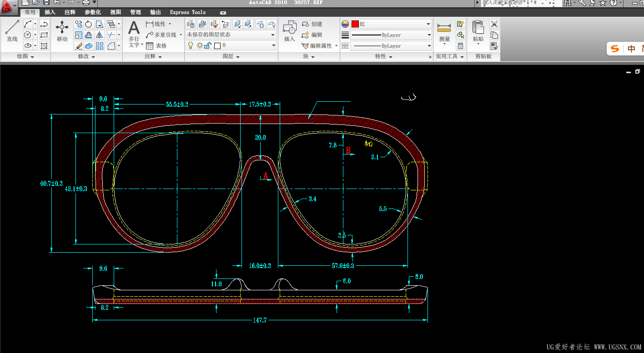Activate the Erase tool in the Modify panel
The image size is (644, 353).
(78, 46)
